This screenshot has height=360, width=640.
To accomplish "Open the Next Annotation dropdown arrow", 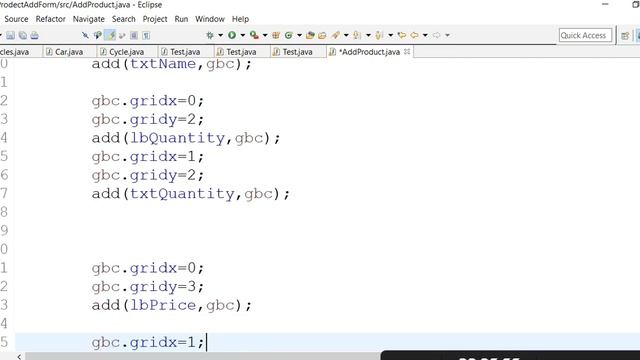I will coord(368,36).
